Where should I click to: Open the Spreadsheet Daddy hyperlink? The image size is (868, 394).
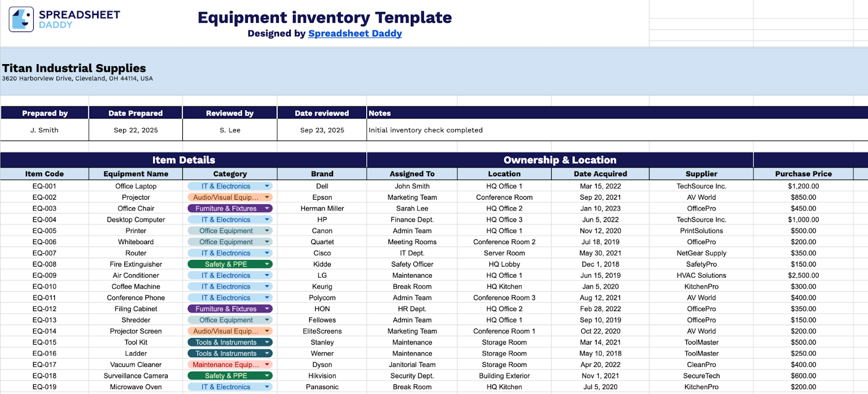pos(355,34)
